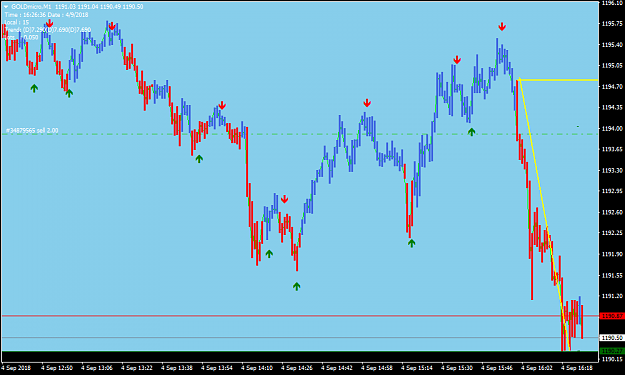Image resolution: width=625 pixels, height=375 pixels.
Task: Click the '4 Sep 13:06' time axis label
Action: coord(97,367)
